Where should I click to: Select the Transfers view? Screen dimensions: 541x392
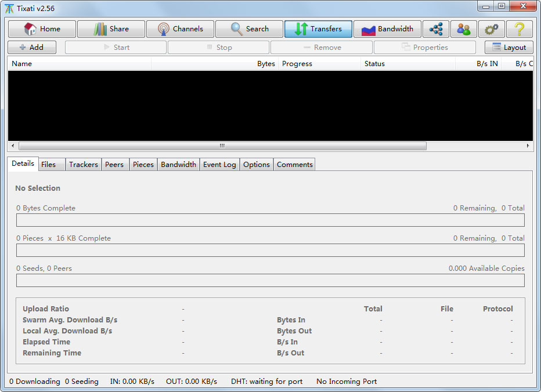(x=318, y=29)
